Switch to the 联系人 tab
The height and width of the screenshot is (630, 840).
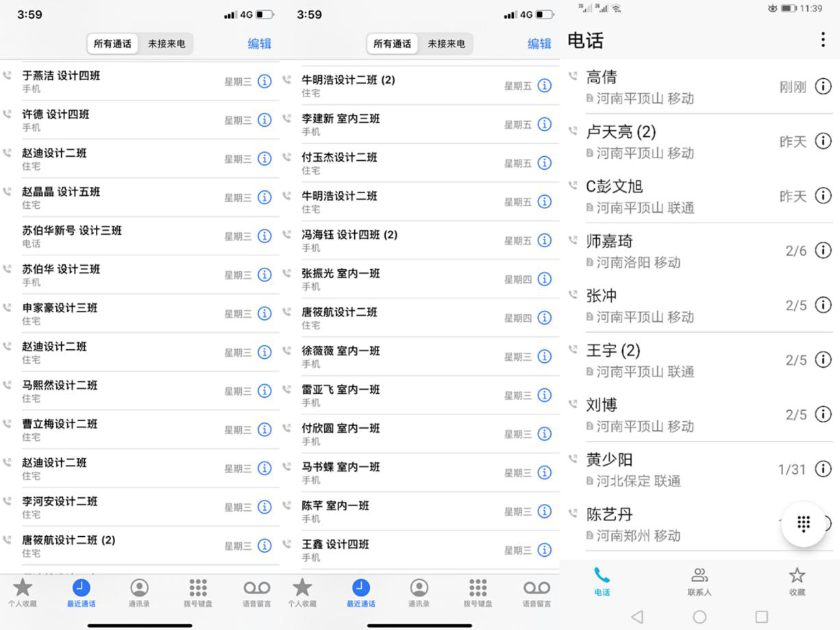[x=700, y=581]
